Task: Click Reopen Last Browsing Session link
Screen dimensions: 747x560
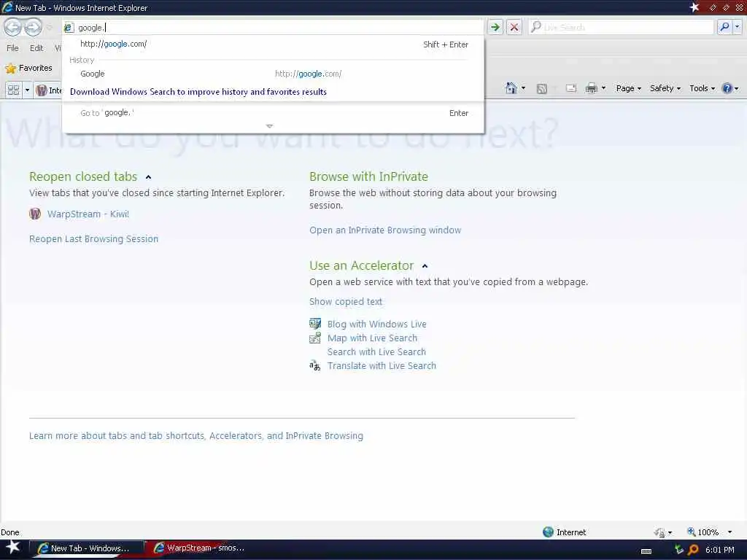Action: coord(93,239)
